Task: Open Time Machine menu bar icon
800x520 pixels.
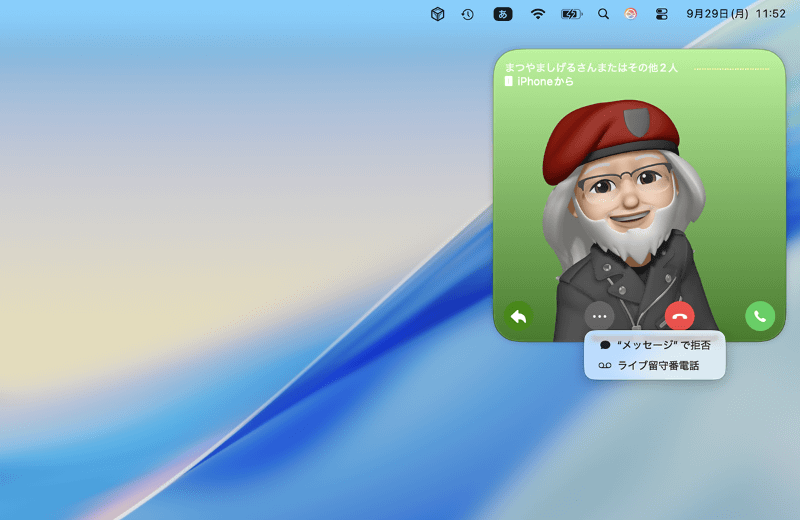Action: [467, 14]
